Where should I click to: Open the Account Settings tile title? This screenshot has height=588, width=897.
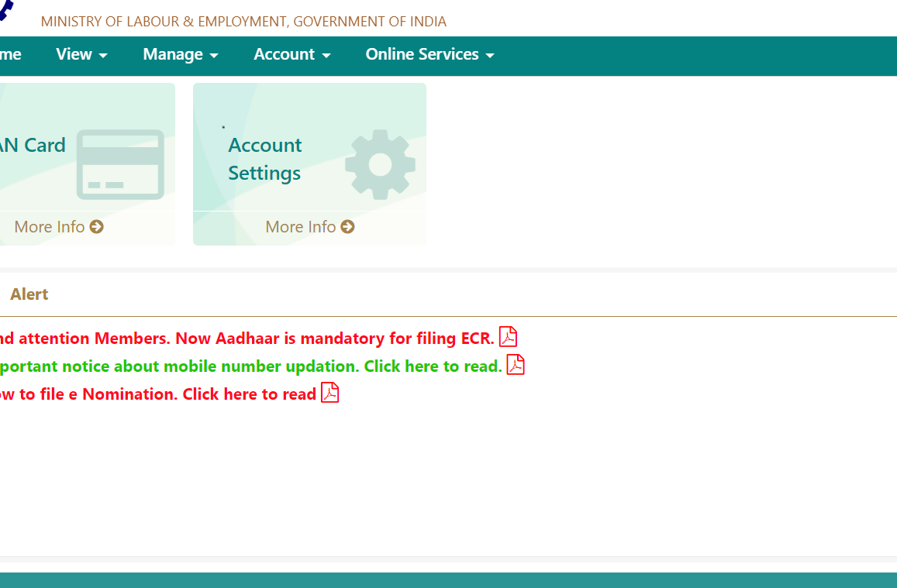265,159
